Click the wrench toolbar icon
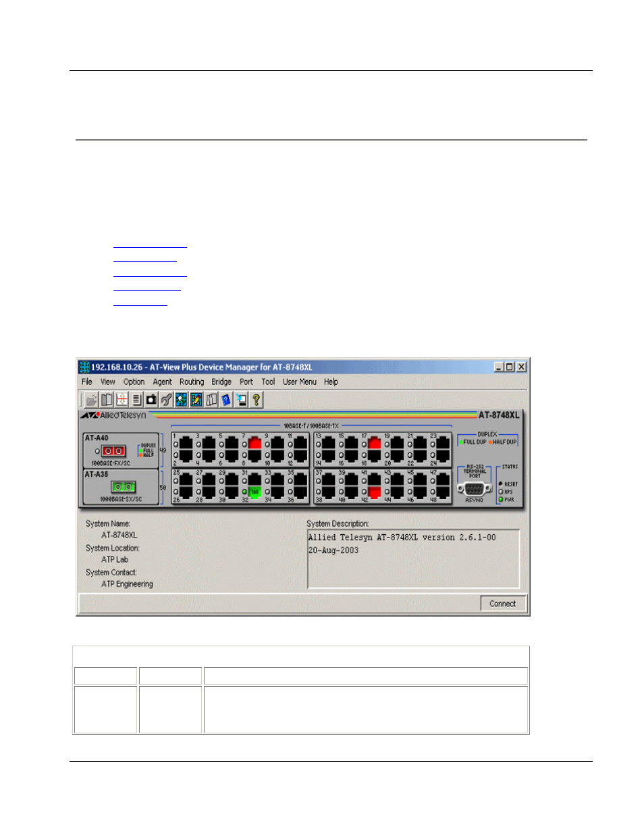The image size is (644, 834). pos(166,400)
